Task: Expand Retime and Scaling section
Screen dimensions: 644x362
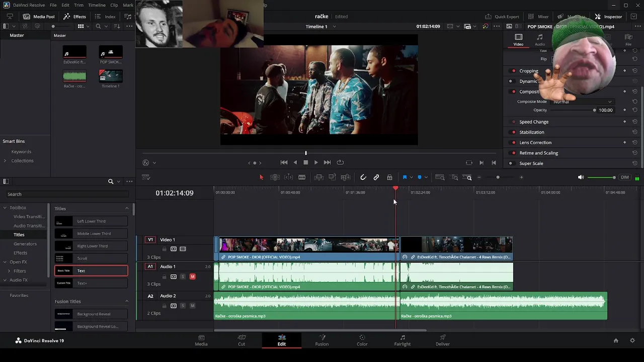Action: tap(538, 153)
